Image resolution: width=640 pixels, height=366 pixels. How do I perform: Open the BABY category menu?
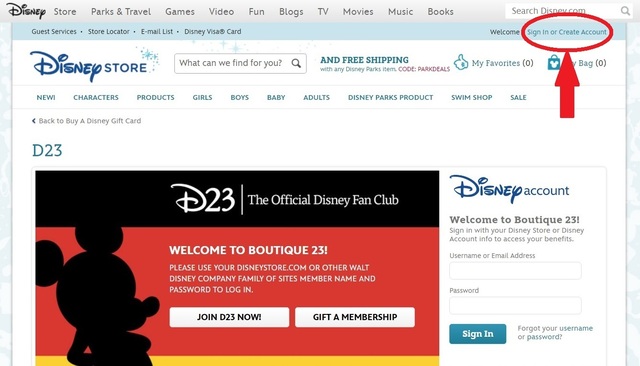(276, 98)
